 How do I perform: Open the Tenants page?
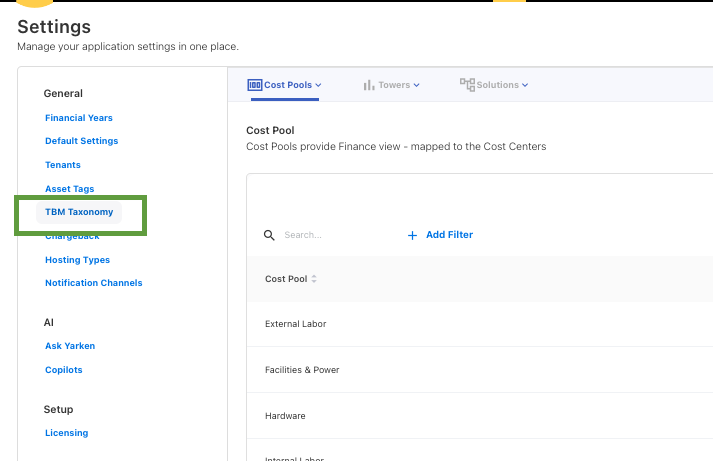(x=63, y=165)
